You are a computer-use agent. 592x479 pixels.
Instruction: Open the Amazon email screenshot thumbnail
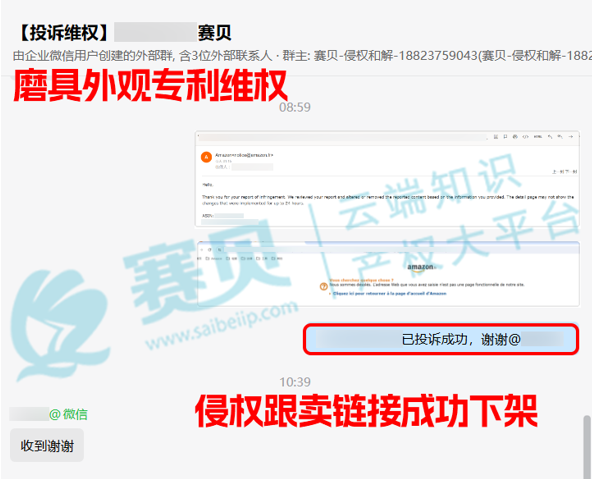[x=387, y=179]
